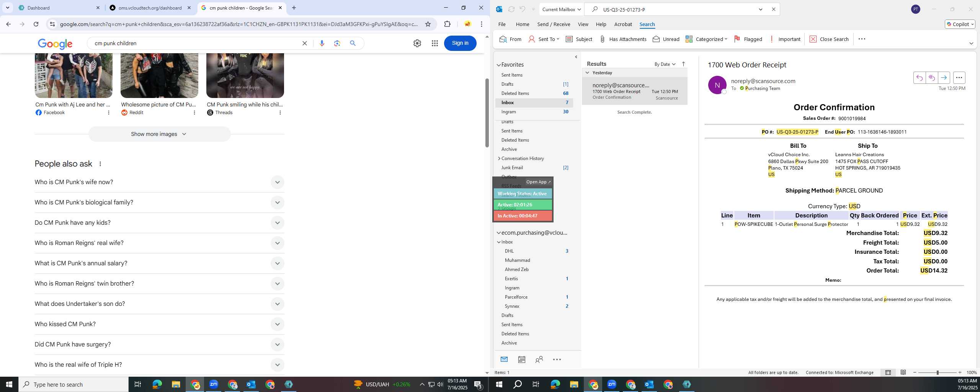
Task: Reload Chrome page
Action: pyautogui.click(x=36, y=24)
